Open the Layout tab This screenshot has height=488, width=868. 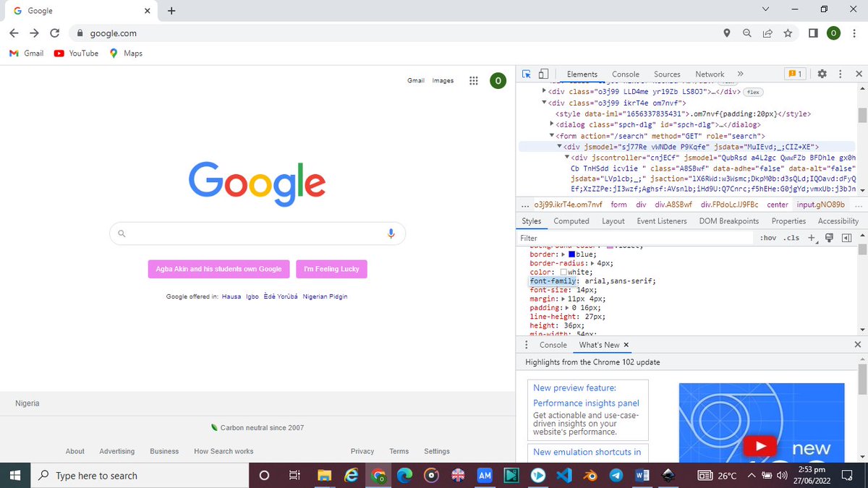[x=613, y=221]
